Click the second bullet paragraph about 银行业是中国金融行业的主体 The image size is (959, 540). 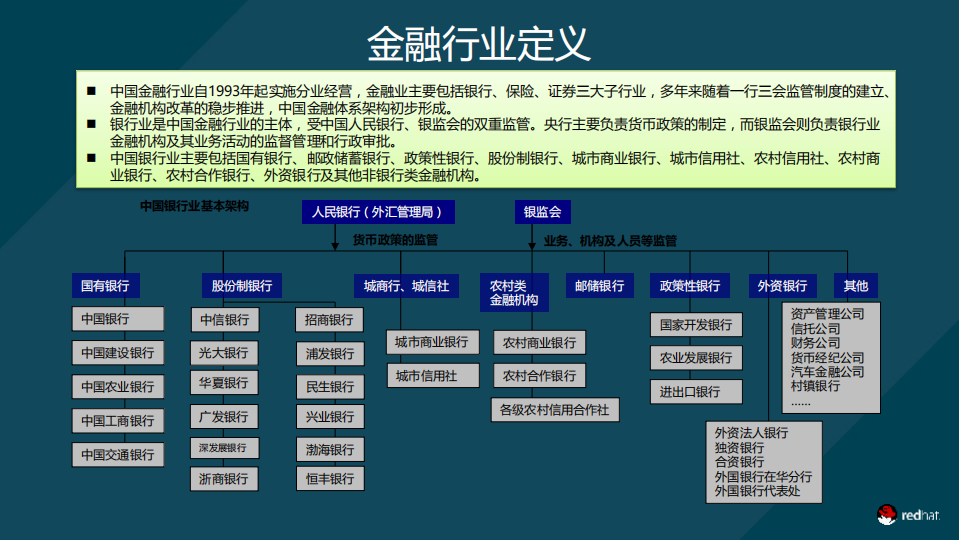point(494,133)
